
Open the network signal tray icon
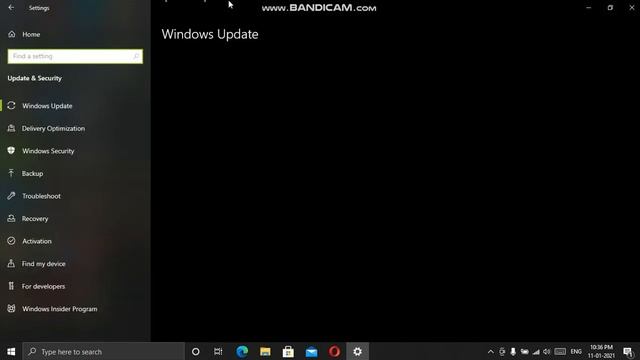pos(536,352)
